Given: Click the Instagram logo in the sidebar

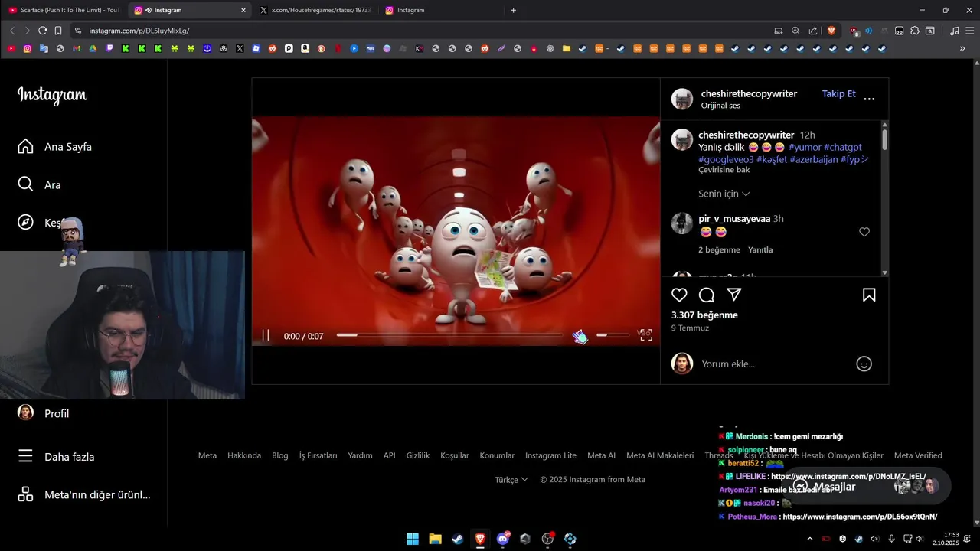Looking at the screenshot, I should pyautogui.click(x=52, y=95).
